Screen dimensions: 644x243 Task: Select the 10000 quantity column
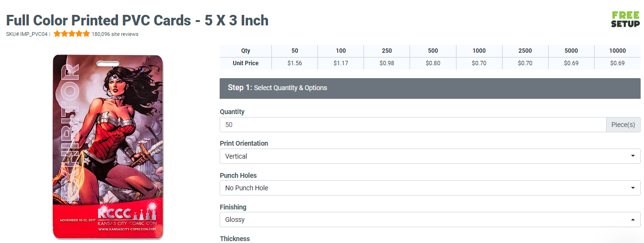click(617, 51)
